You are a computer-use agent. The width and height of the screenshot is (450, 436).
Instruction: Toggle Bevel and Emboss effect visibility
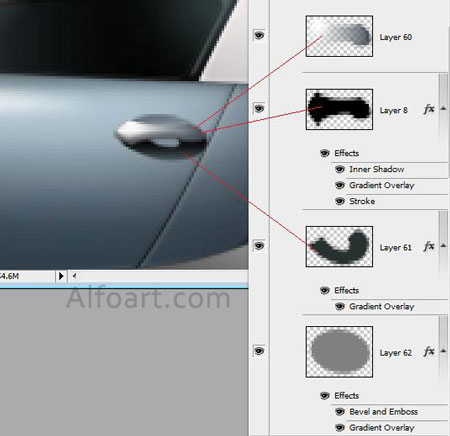[340, 412]
